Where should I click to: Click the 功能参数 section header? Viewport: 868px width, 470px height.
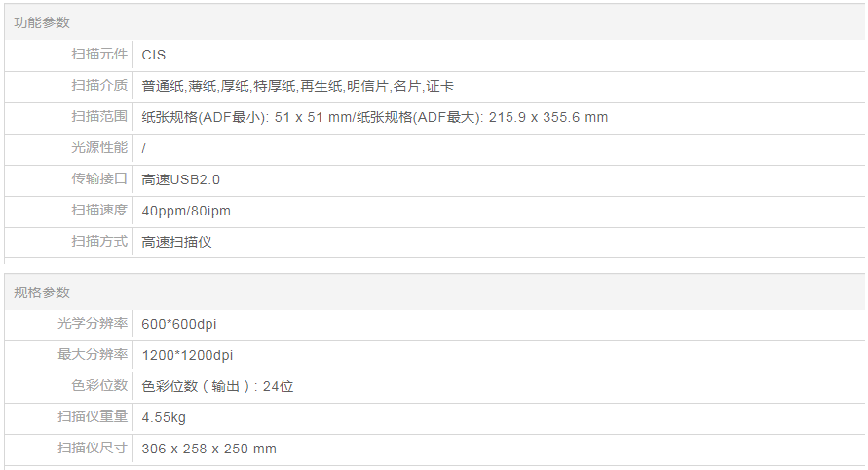click(x=42, y=22)
